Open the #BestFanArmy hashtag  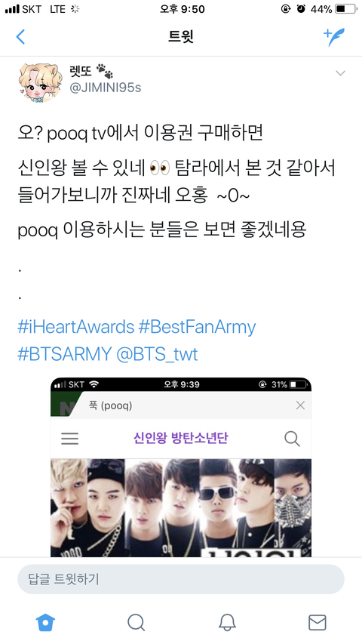point(198,327)
